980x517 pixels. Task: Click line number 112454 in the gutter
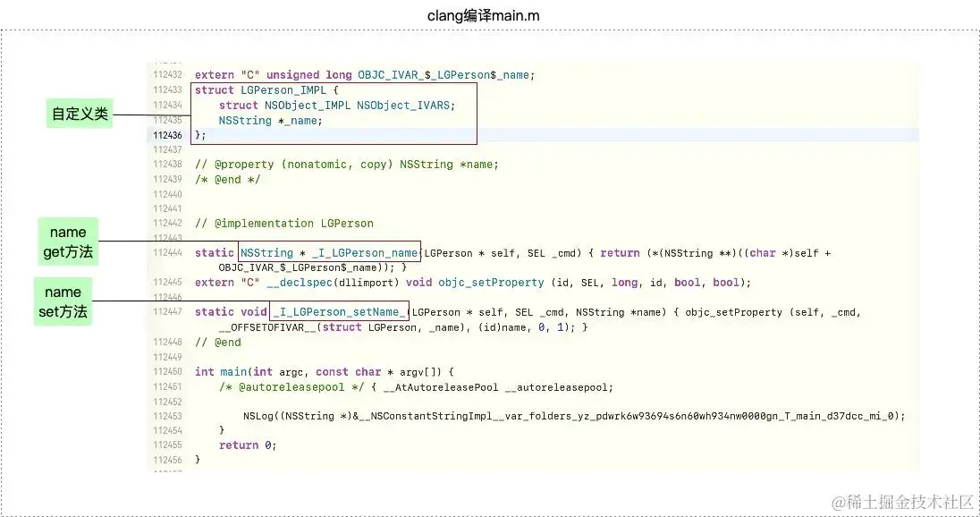coord(167,430)
